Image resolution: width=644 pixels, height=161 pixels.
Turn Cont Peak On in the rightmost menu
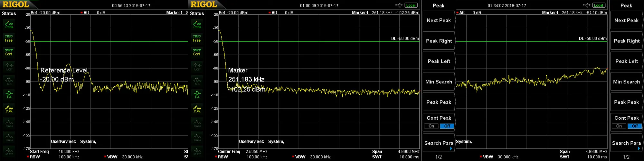(x=619, y=126)
